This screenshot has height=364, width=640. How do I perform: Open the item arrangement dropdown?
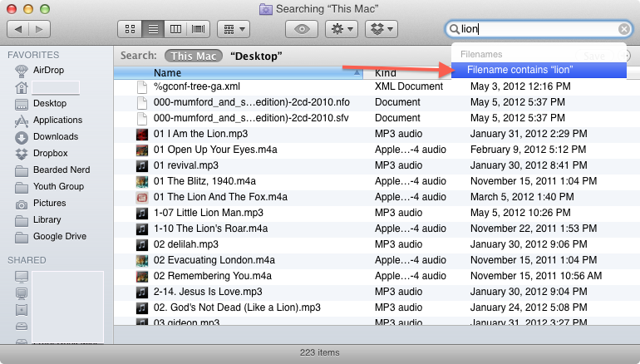point(234,29)
